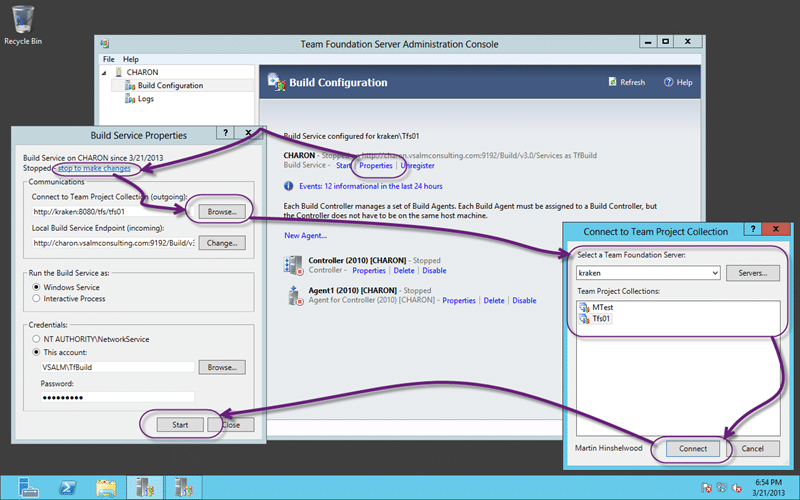Select Interactive Process radio button
Screen dimensions: 800x500
36,298
